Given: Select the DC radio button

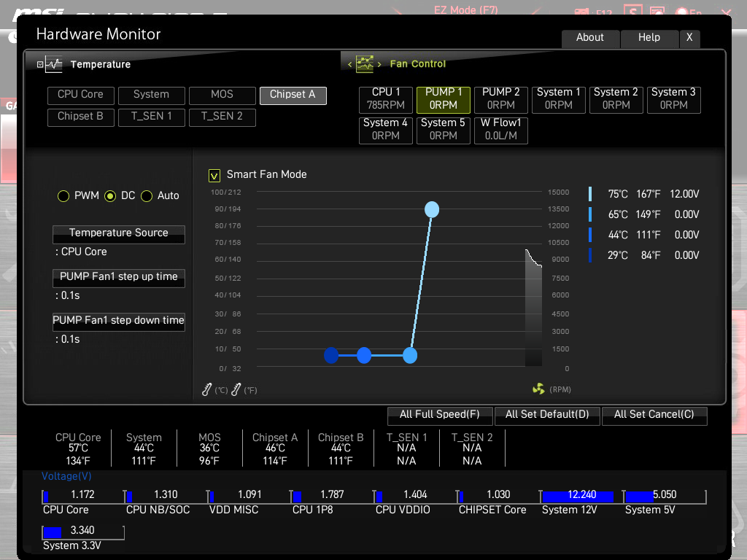Looking at the screenshot, I should [x=110, y=195].
